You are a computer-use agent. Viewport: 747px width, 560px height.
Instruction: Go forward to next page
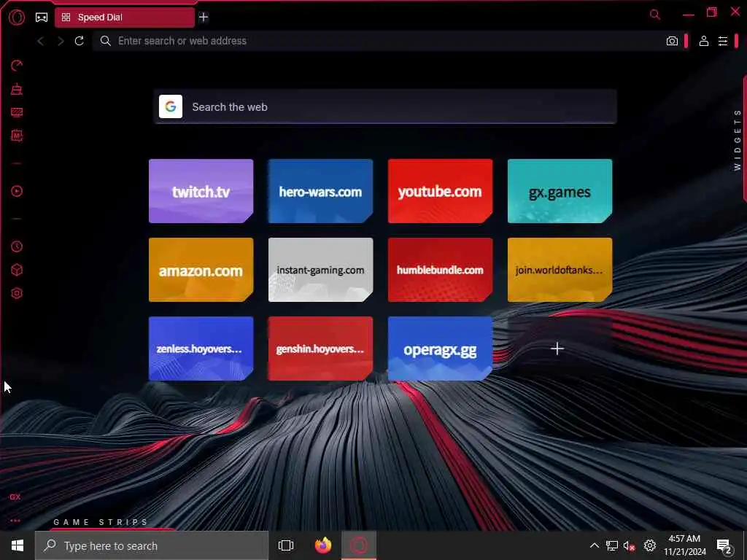[x=60, y=41]
